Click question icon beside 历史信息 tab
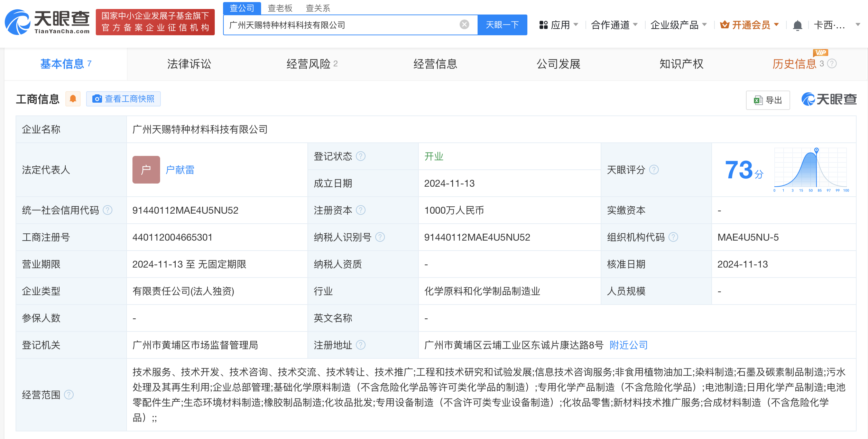868x439 pixels. [x=832, y=64]
